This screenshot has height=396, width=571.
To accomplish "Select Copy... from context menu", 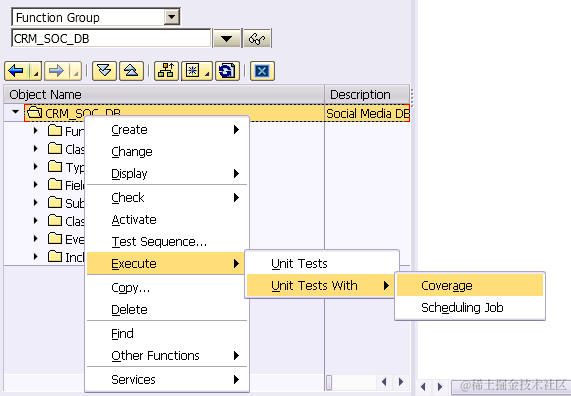I will [x=168, y=287].
